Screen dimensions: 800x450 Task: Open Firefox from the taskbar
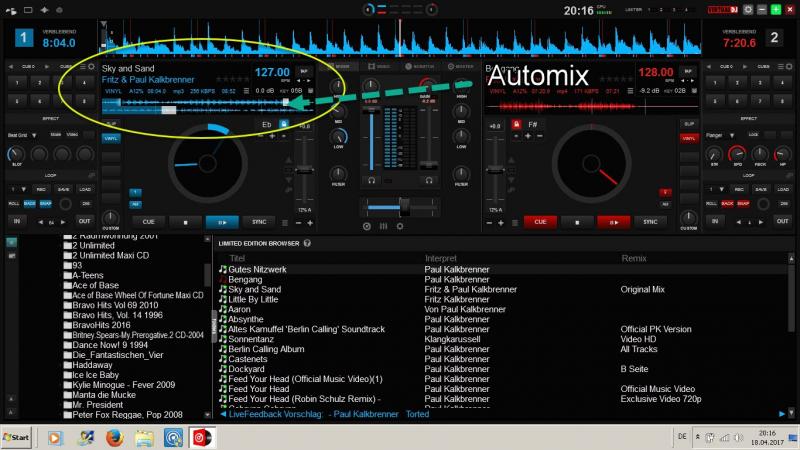click(115, 438)
